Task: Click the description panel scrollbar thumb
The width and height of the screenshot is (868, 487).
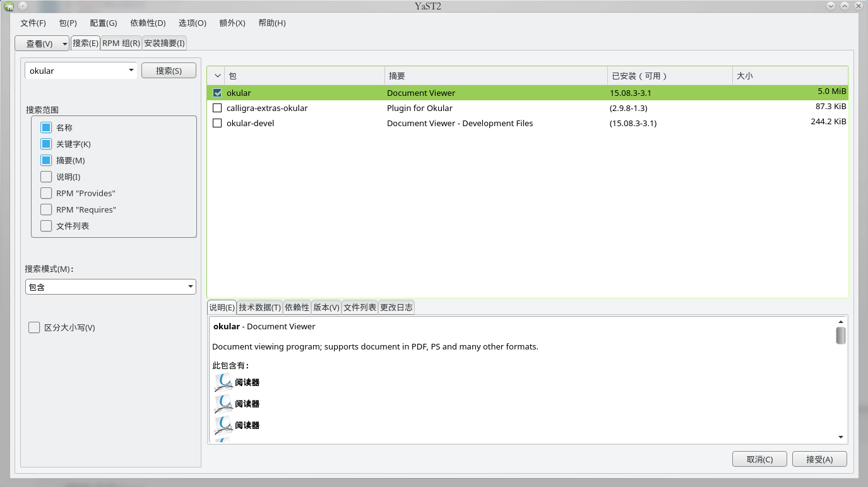Action: tap(841, 336)
